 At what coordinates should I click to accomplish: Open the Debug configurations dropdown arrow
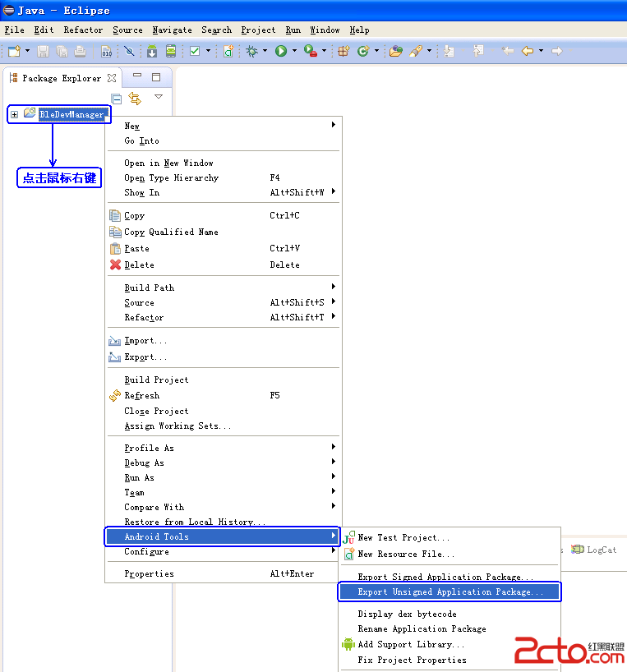coord(265,51)
